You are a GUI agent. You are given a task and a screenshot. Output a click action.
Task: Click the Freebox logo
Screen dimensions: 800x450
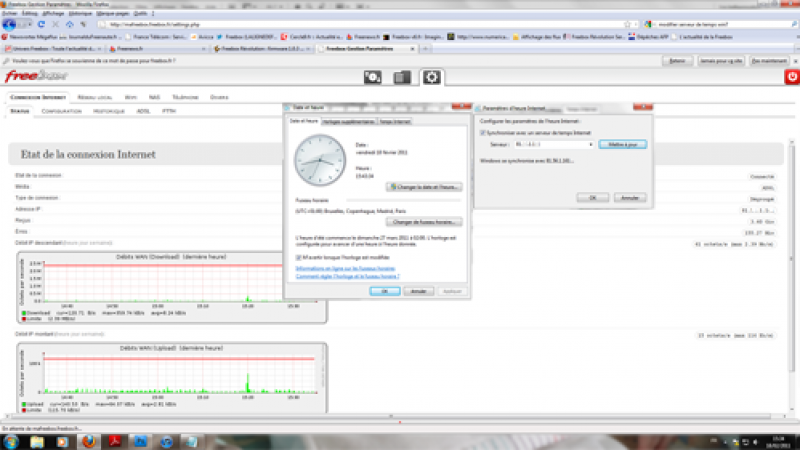click(x=29, y=76)
